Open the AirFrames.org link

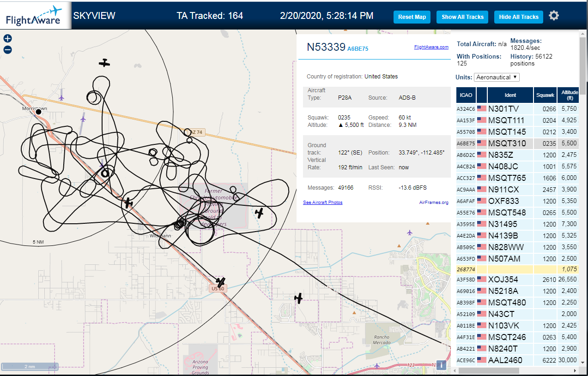434,203
